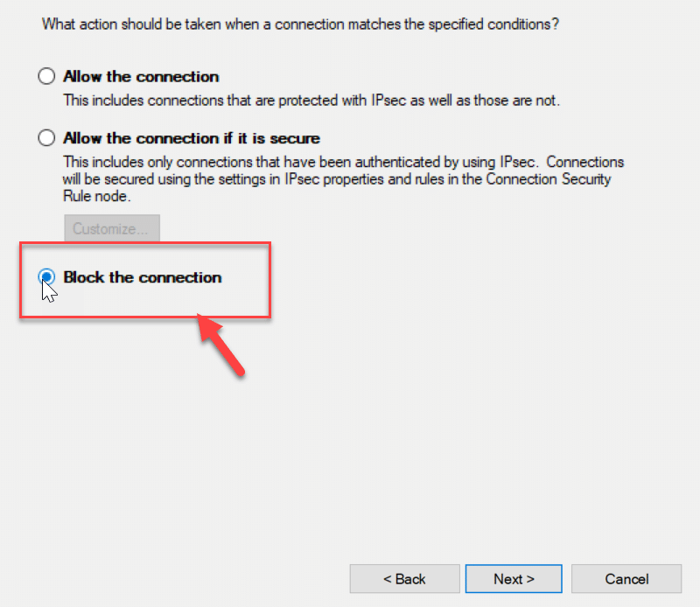The height and width of the screenshot is (607, 700).
Task: Click the question text about action to take
Action: click(300, 24)
